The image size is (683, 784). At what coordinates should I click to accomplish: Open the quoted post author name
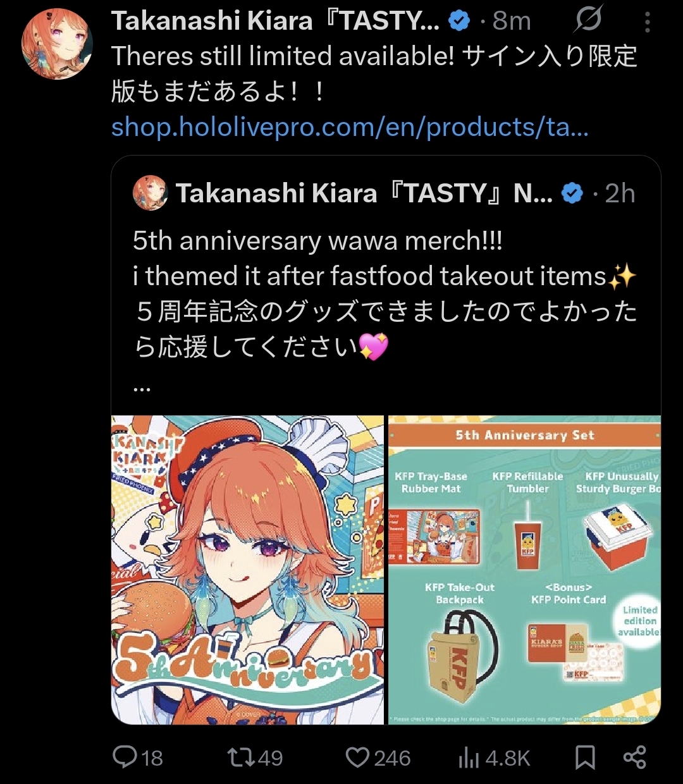[x=364, y=193]
